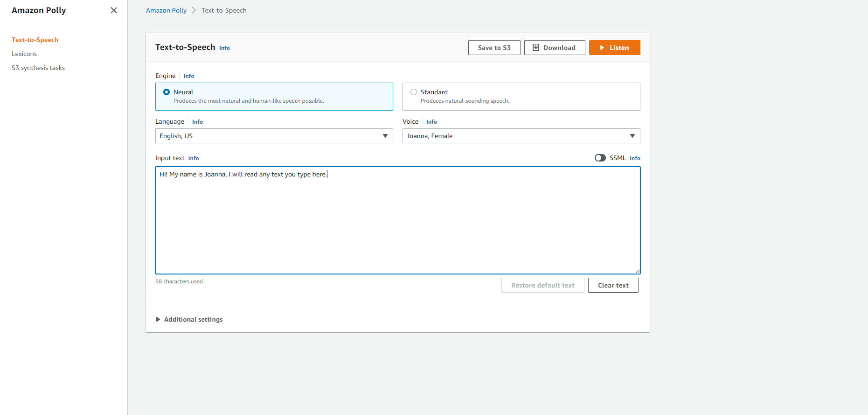Open Info link for Language

point(197,122)
